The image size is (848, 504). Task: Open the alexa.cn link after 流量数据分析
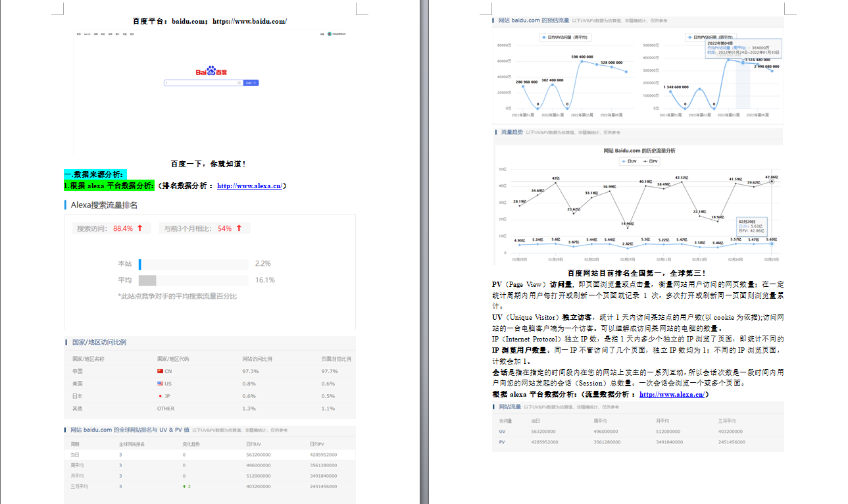(x=672, y=394)
